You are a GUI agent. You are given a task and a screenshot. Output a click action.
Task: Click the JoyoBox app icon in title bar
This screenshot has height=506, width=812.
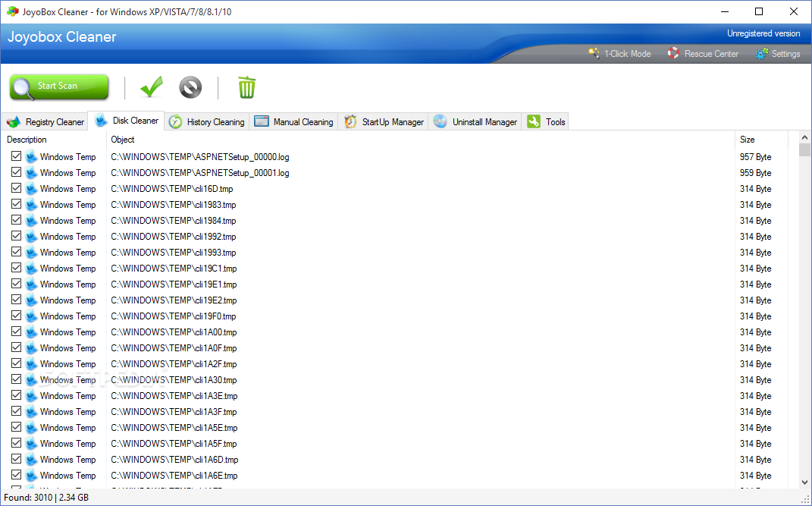(12, 11)
